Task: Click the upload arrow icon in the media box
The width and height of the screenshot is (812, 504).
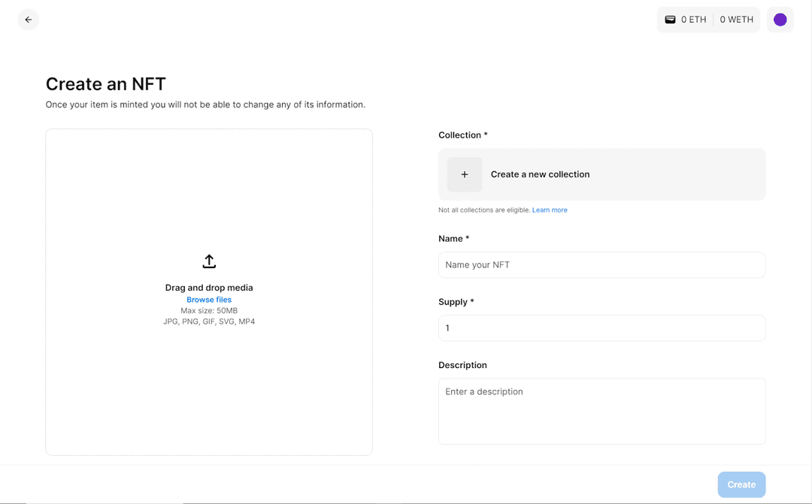Action: pyautogui.click(x=208, y=261)
